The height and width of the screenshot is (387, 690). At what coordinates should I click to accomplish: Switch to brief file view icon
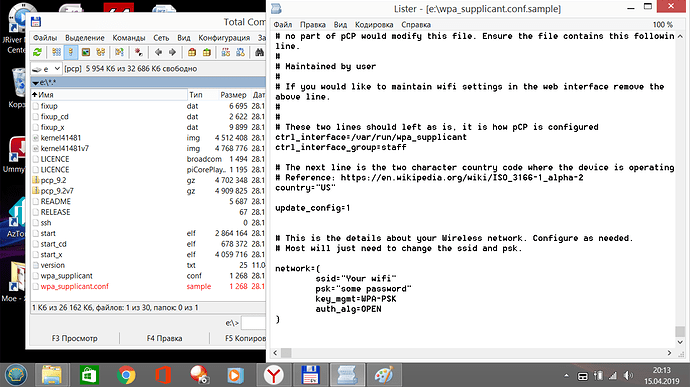click(x=56, y=52)
